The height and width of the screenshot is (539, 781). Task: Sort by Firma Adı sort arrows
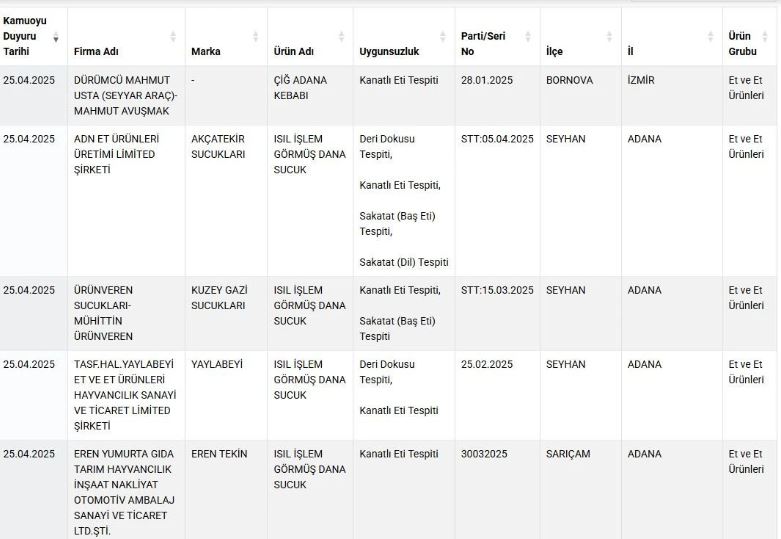tap(173, 36)
